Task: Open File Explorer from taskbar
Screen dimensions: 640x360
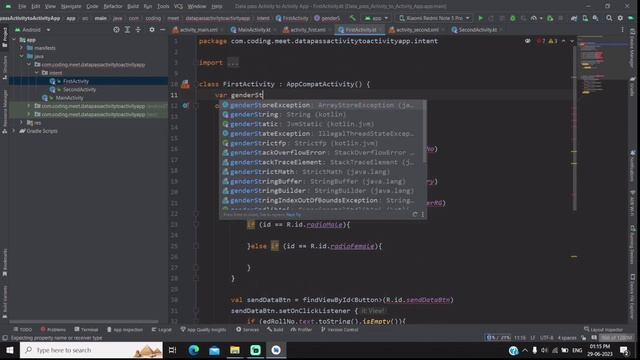Action: click(x=235, y=350)
